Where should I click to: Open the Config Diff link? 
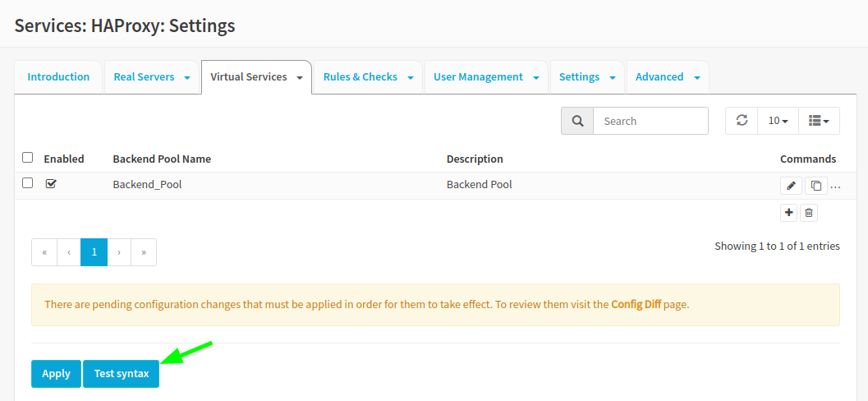636,304
